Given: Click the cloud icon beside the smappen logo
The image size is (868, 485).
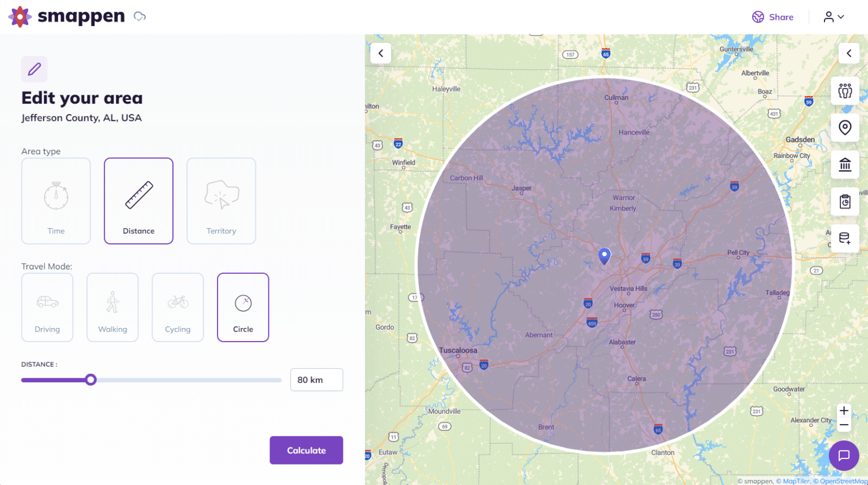Looking at the screenshot, I should pyautogui.click(x=139, y=17).
